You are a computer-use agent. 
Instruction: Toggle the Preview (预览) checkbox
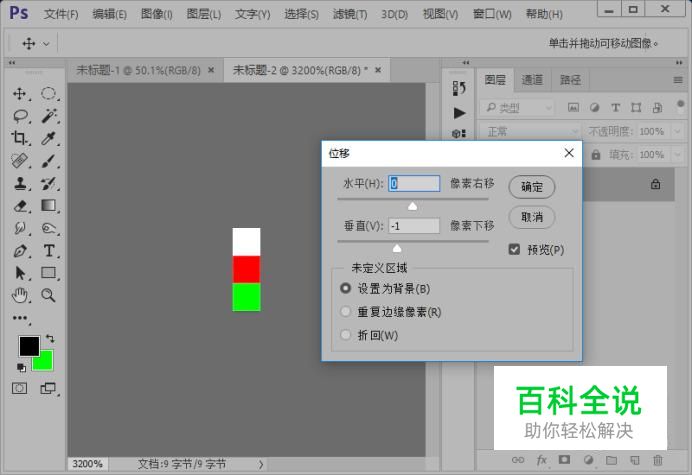[x=514, y=249]
